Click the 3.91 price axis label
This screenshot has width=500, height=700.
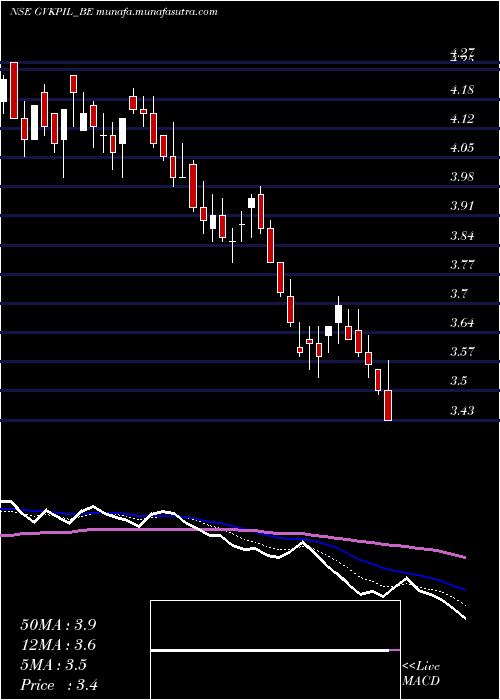(462, 206)
